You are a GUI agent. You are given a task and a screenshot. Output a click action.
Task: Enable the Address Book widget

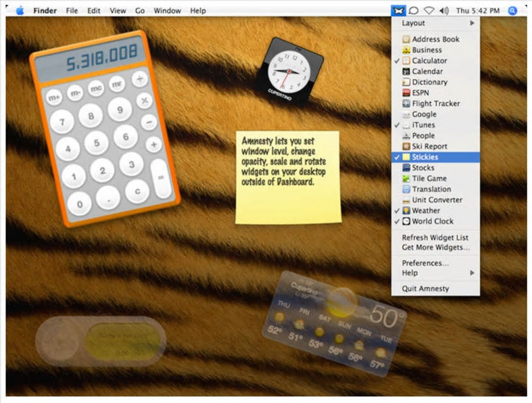436,39
